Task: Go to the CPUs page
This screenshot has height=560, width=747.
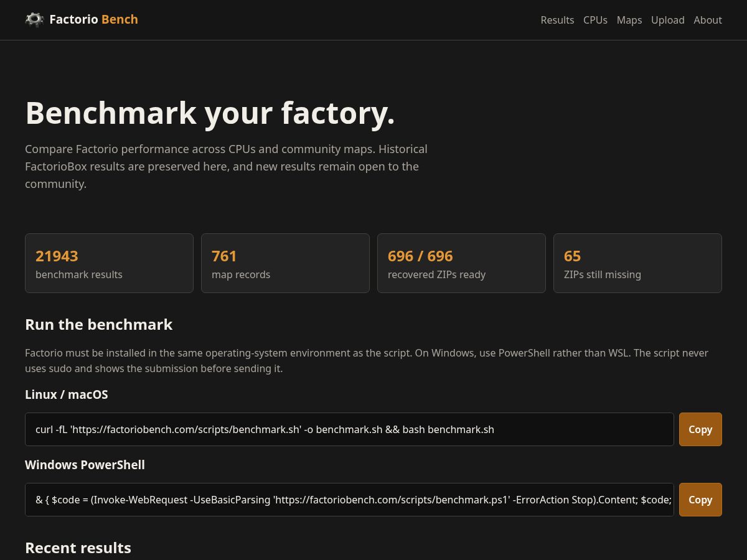Action: point(595,20)
